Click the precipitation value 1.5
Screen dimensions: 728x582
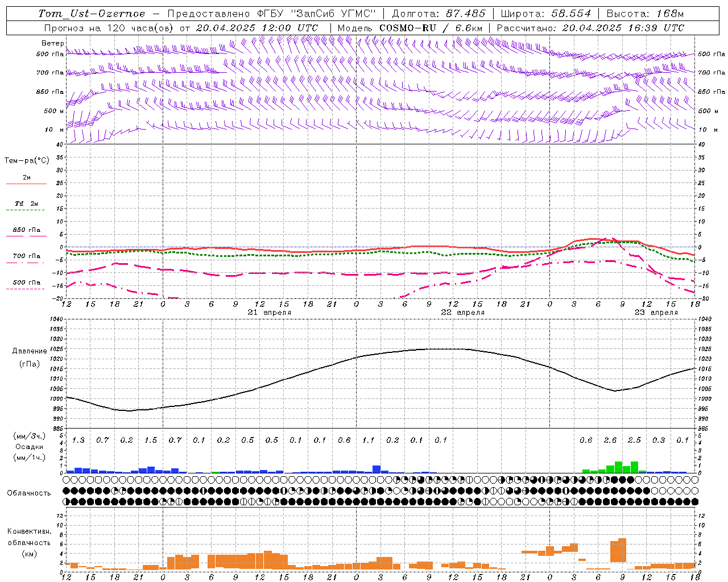[x=151, y=440]
